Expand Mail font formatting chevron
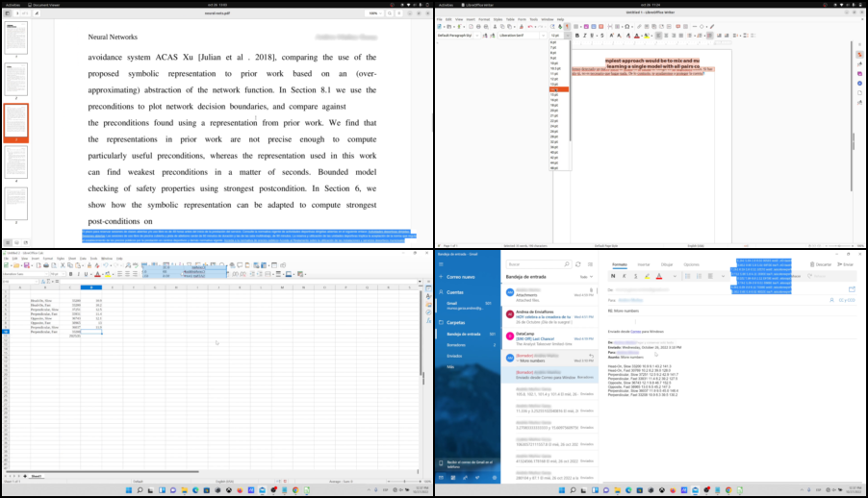 point(675,276)
